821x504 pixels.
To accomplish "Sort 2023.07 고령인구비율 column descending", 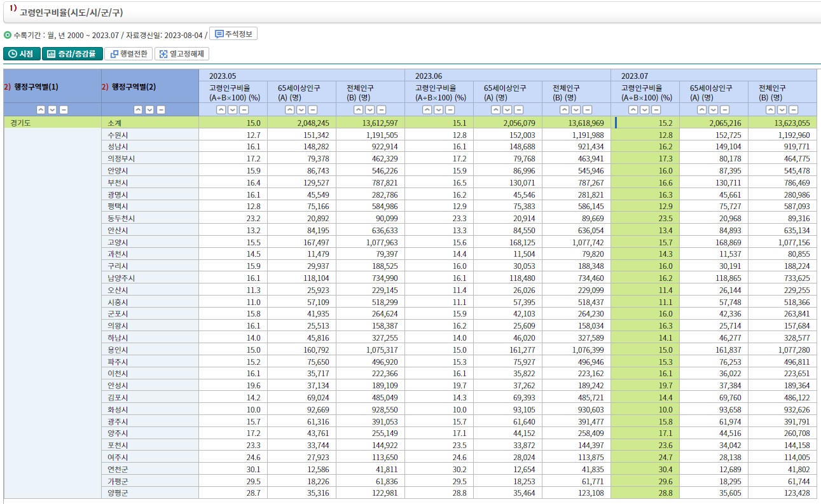I will 645,110.
